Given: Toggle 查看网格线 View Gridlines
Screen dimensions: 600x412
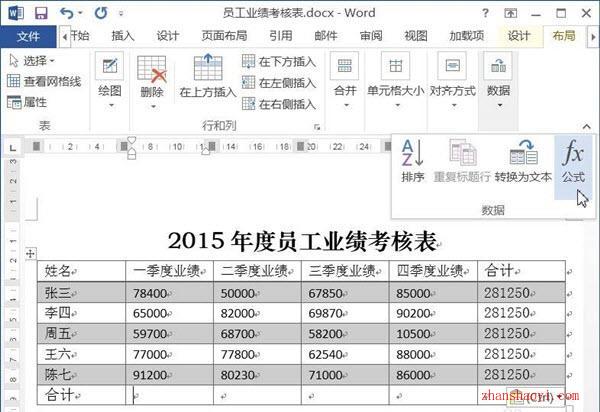Looking at the screenshot, I should 44,81.
